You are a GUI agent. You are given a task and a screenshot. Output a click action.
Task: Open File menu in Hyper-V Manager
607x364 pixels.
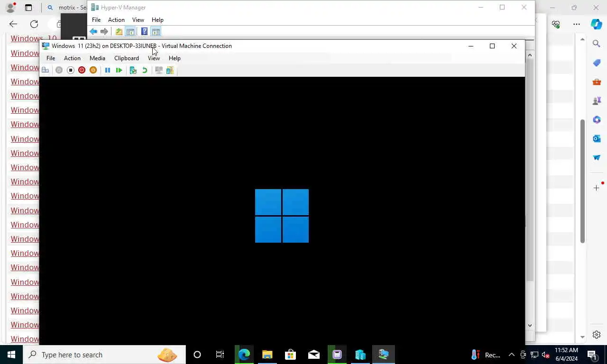tap(96, 20)
